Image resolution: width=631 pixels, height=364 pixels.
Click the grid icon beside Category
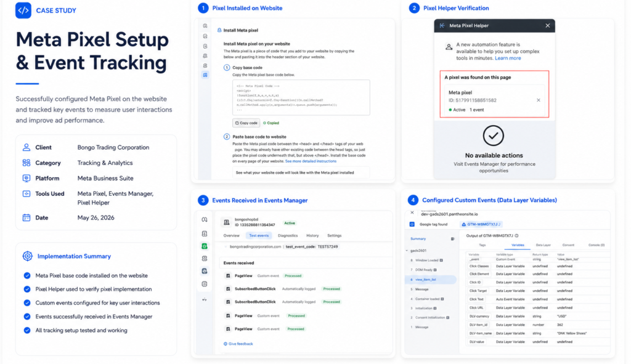tap(26, 163)
